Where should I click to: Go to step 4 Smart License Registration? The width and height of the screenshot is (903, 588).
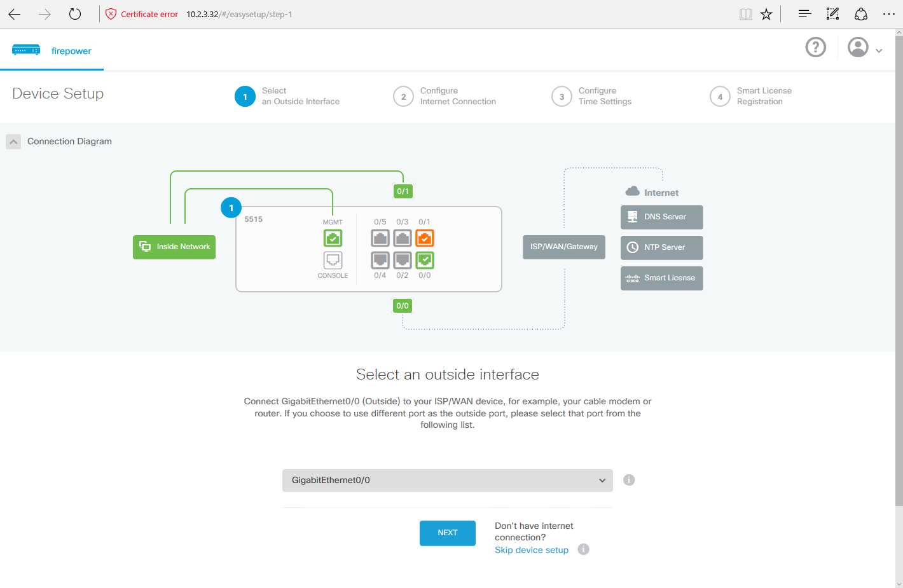point(751,96)
